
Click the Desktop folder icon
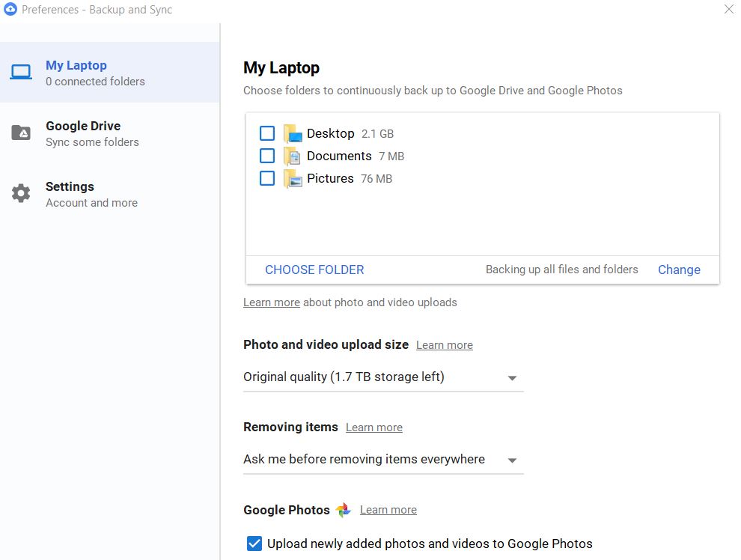click(292, 134)
